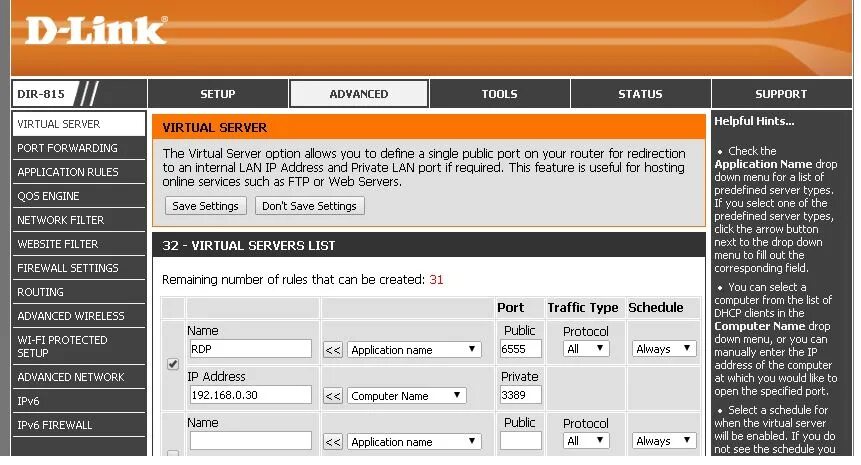Open the Schedule Always dropdown for RDP rule
The image size is (861, 465).
tap(663, 349)
